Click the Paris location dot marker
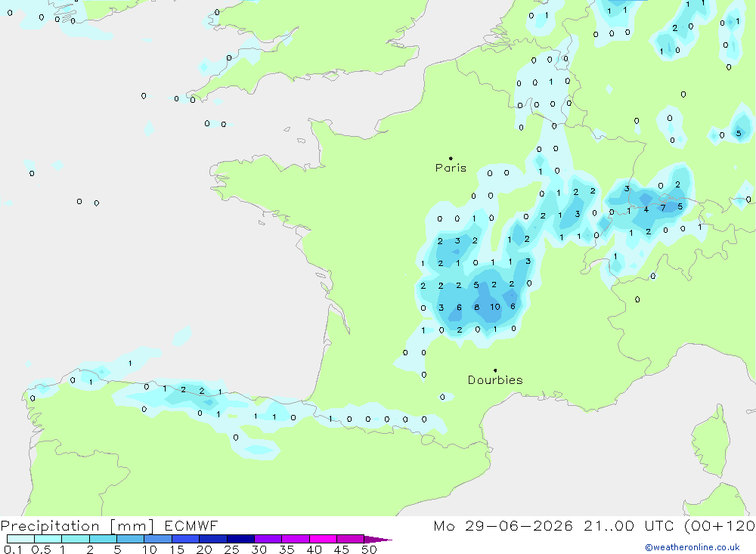Screen dimensions: 756x554 point(451,158)
